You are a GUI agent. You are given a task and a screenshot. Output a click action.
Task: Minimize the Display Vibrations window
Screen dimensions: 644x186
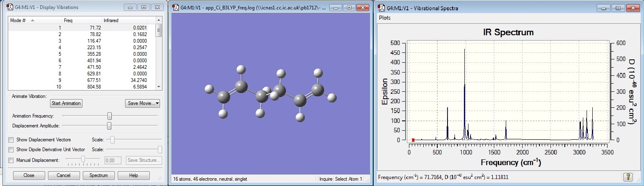tap(130, 7)
